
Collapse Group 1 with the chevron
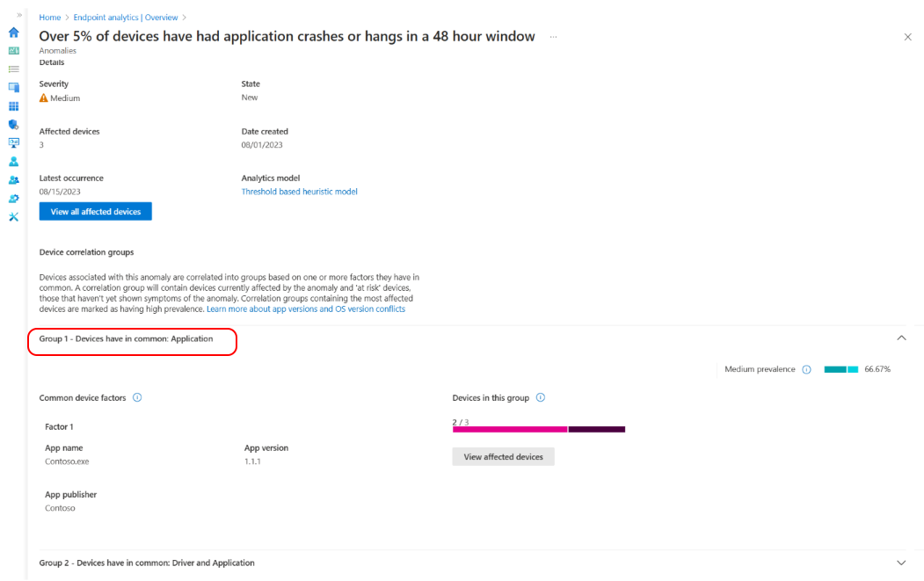(x=901, y=338)
